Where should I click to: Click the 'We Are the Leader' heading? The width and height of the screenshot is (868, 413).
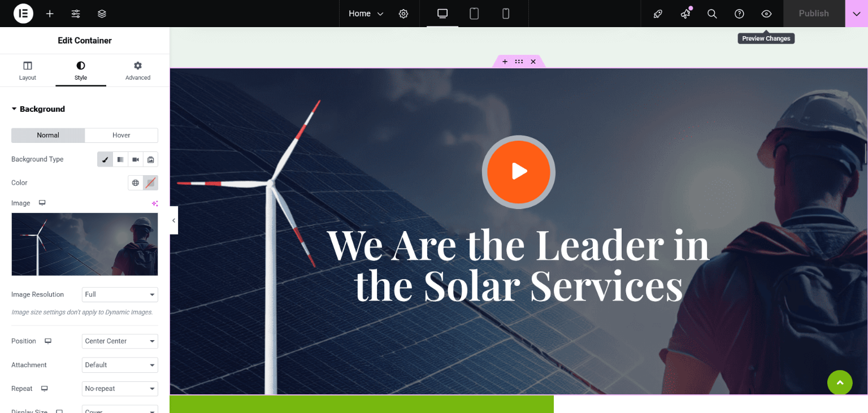[x=518, y=265]
